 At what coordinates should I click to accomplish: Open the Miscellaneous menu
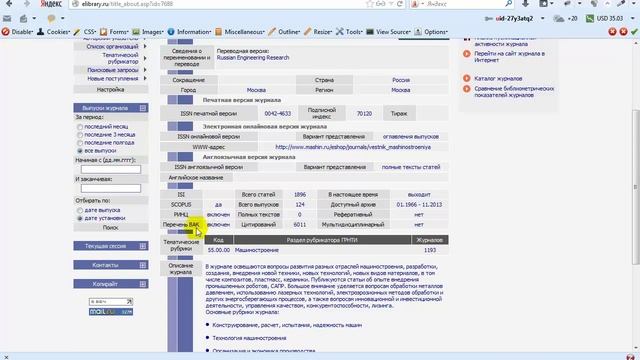(x=240, y=31)
